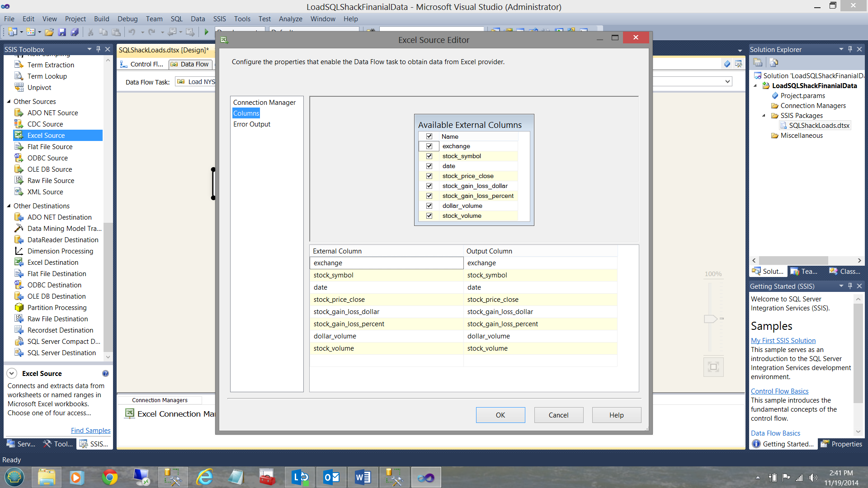Click the OLE DB Source toolbox icon
This screenshot has width=868, height=488.
click(x=19, y=169)
